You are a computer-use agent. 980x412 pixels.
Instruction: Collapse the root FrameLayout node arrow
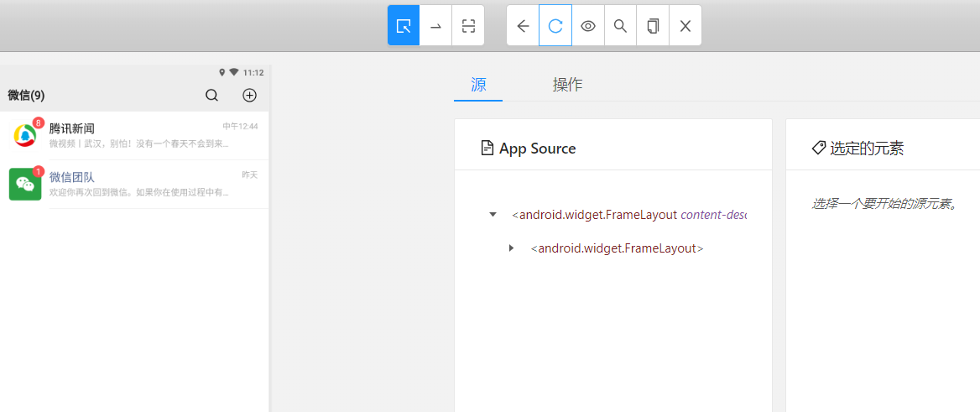click(493, 215)
